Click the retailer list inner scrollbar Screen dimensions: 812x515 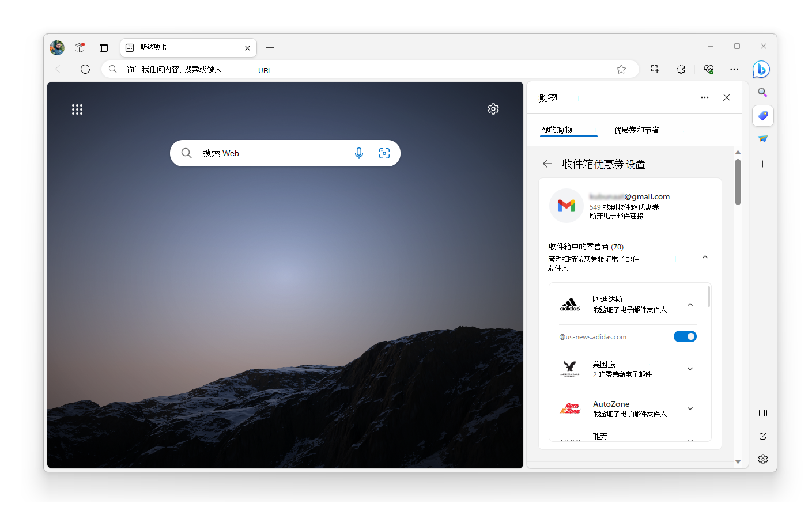tap(708, 297)
